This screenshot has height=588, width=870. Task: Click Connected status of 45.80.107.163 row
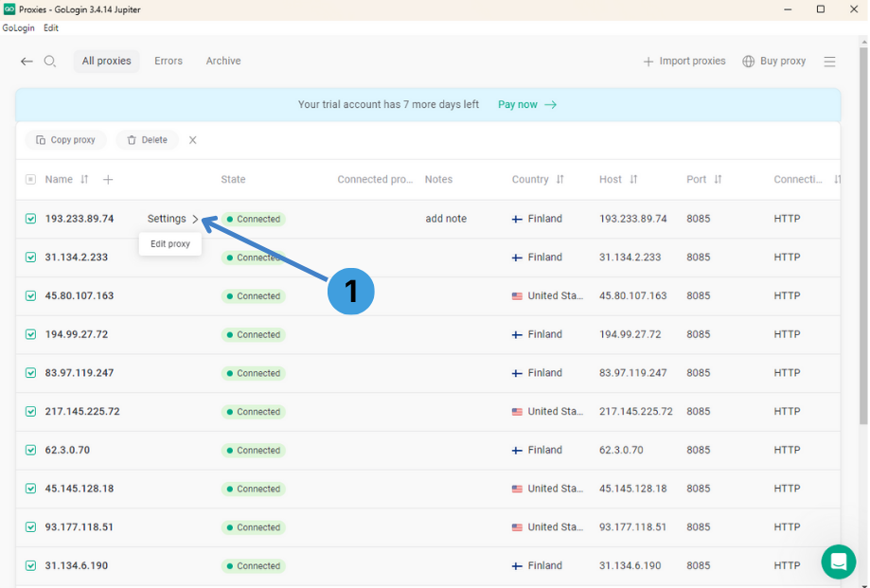tap(254, 296)
